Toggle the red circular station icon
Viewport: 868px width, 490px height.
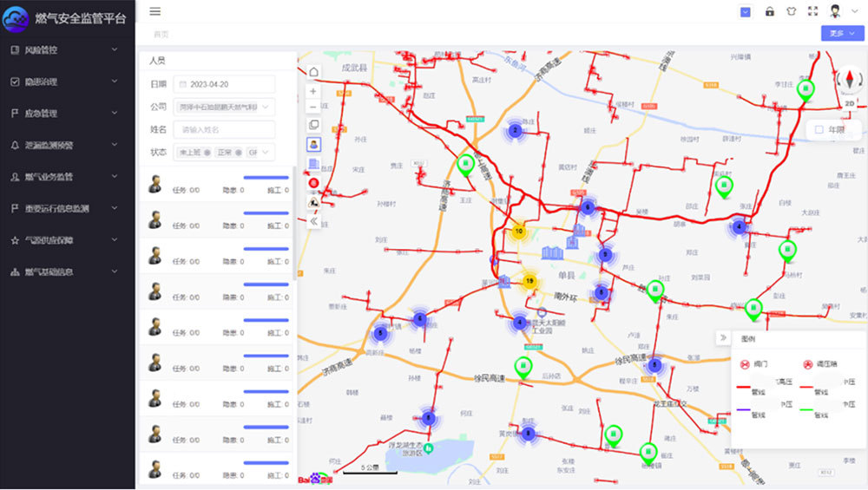pos(313,183)
